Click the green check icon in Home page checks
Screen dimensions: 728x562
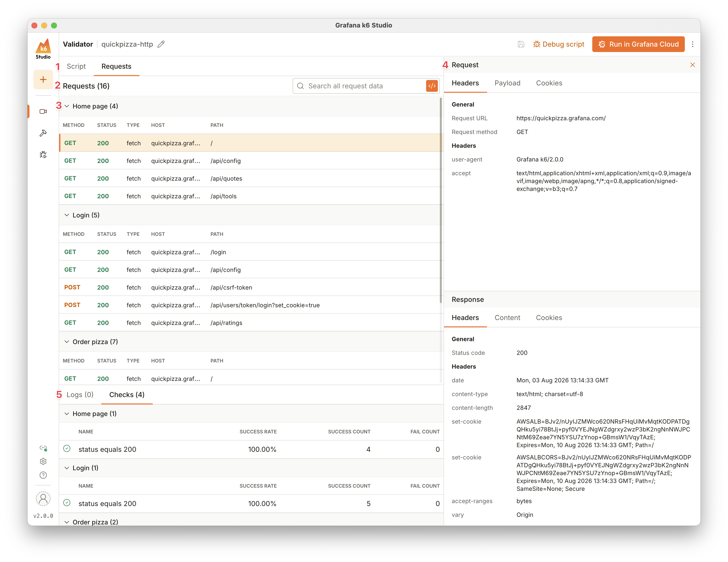67,449
